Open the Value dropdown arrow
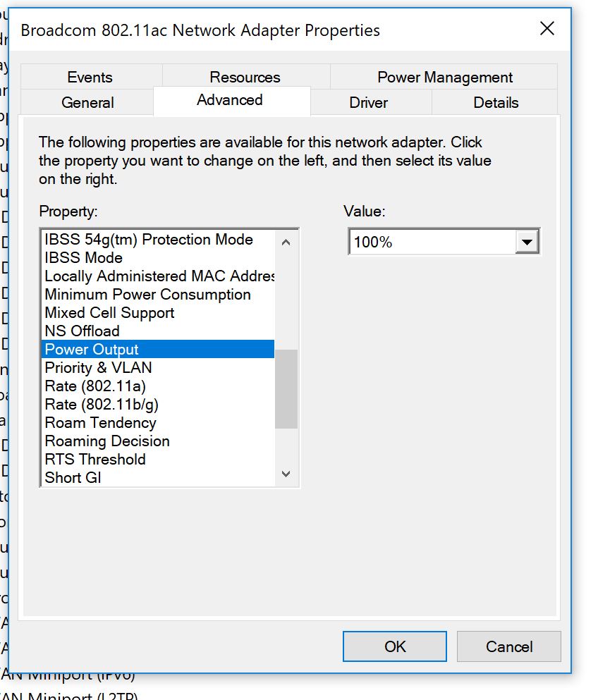The height and width of the screenshot is (700, 598). point(527,242)
